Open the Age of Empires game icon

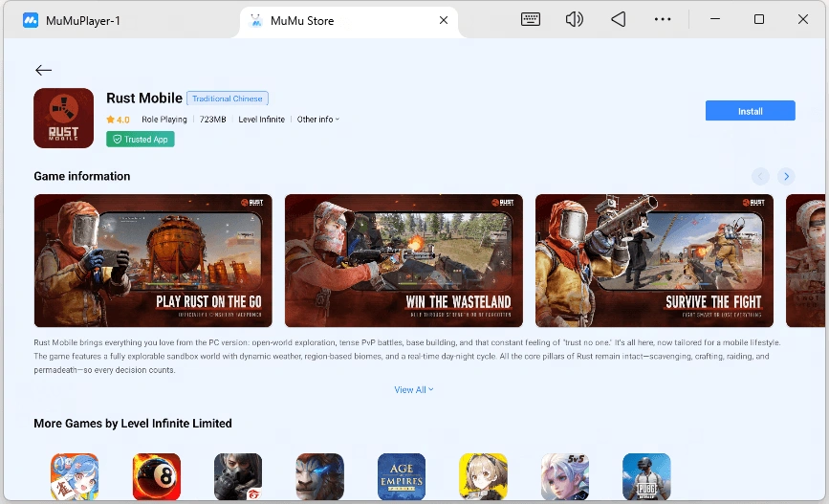pos(402,476)
